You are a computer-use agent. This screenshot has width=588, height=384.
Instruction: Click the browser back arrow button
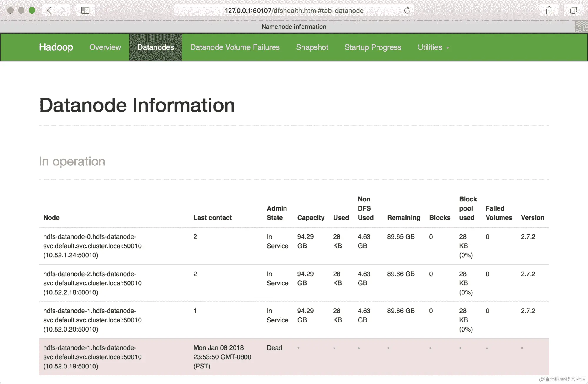49,10
